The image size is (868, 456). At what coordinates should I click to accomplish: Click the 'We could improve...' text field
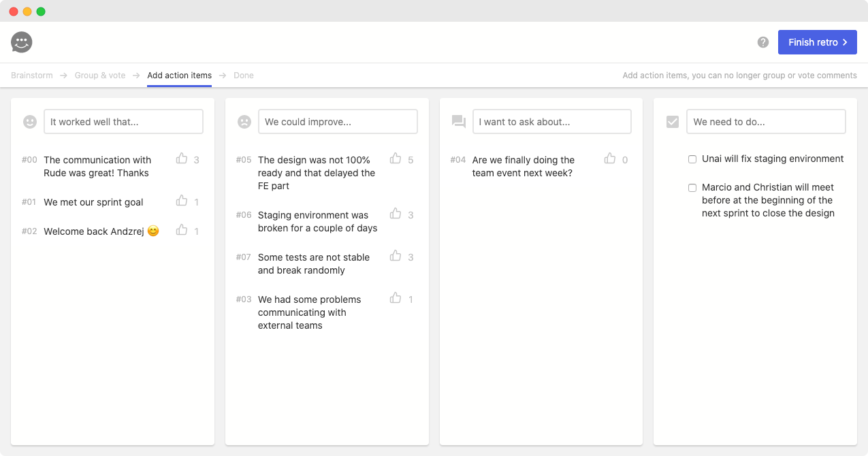tap(338, 122)
